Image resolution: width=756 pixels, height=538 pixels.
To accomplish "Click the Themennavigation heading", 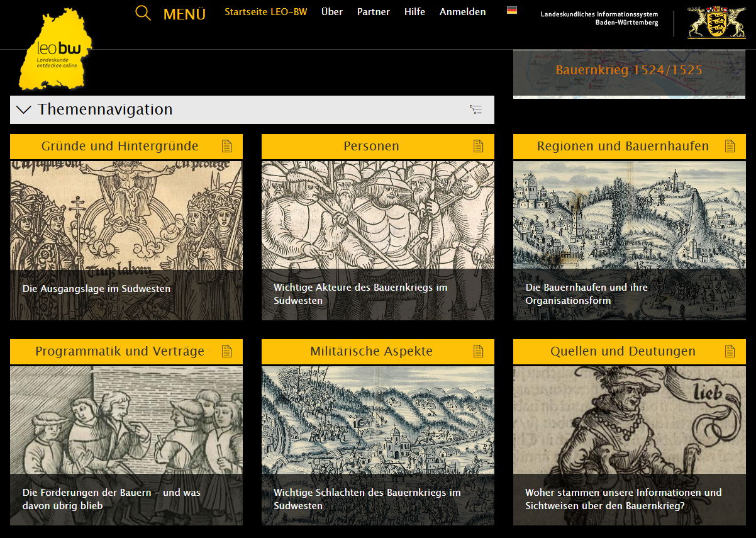I will point(105,109).
